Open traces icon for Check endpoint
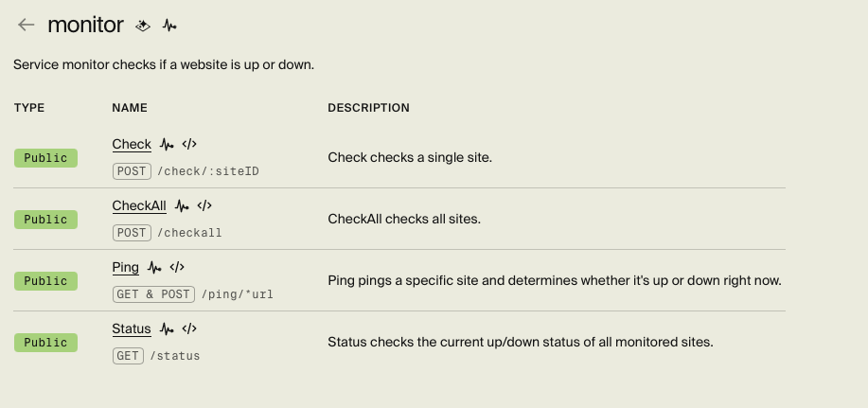This screenshot has height=408, width=868. pyautogui.click(x=167, y=145)
